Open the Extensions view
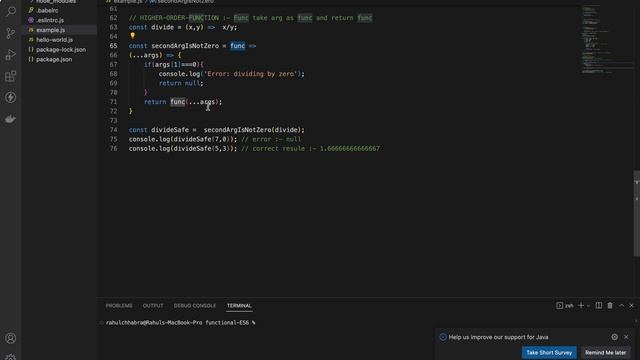This screenshot has width=640, height=360. click(11, 76)
